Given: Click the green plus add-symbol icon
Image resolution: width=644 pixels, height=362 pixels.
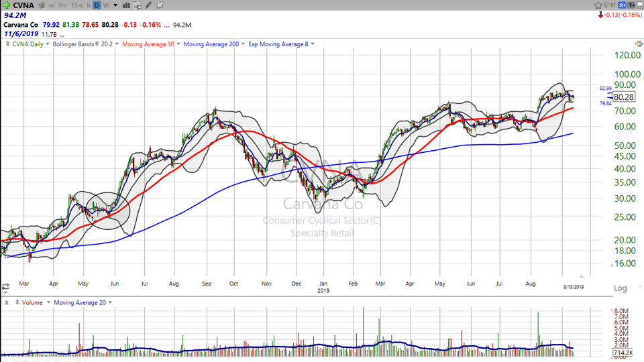Looking at the screenshot, I should (5, 5).
